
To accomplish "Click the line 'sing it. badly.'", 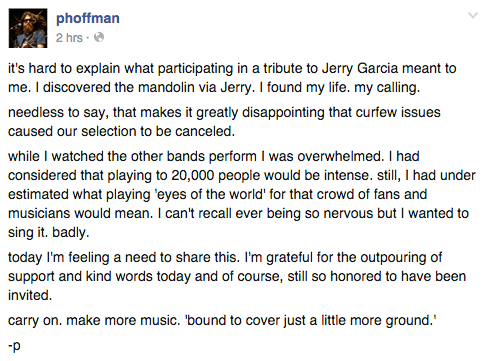I will pyautogui.click(x=49, y=232).
